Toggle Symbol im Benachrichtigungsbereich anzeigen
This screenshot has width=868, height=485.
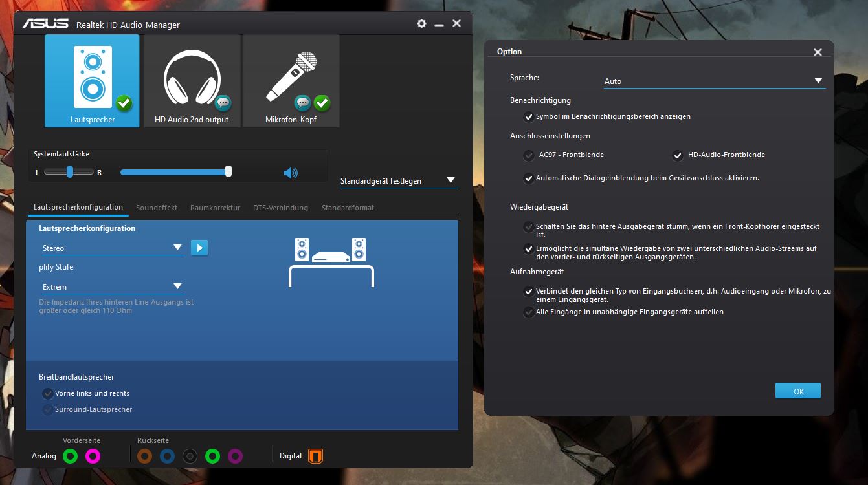click(x=529, y=117)
